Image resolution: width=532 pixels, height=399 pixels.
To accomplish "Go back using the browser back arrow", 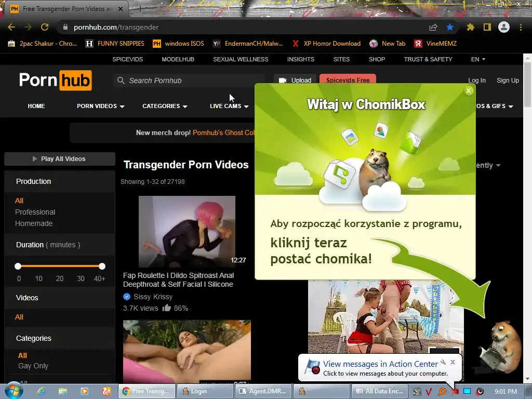I will 11,27.
